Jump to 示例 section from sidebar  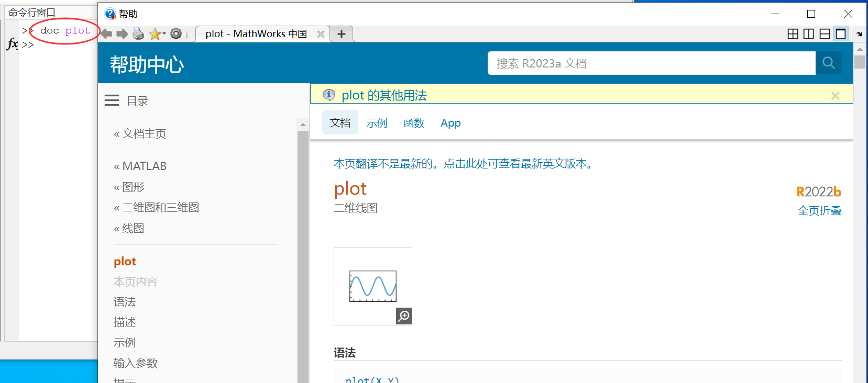pyautogui.click(x=125, y=343)
